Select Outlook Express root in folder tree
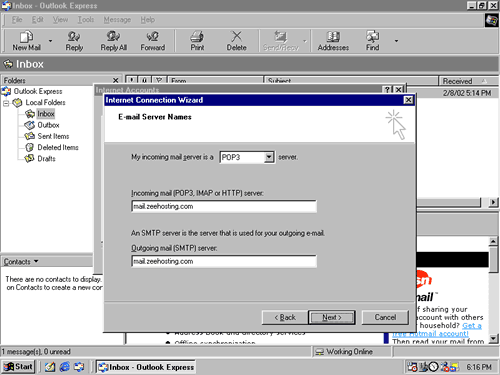Screen dimensions: 500x375 [38, 91]
